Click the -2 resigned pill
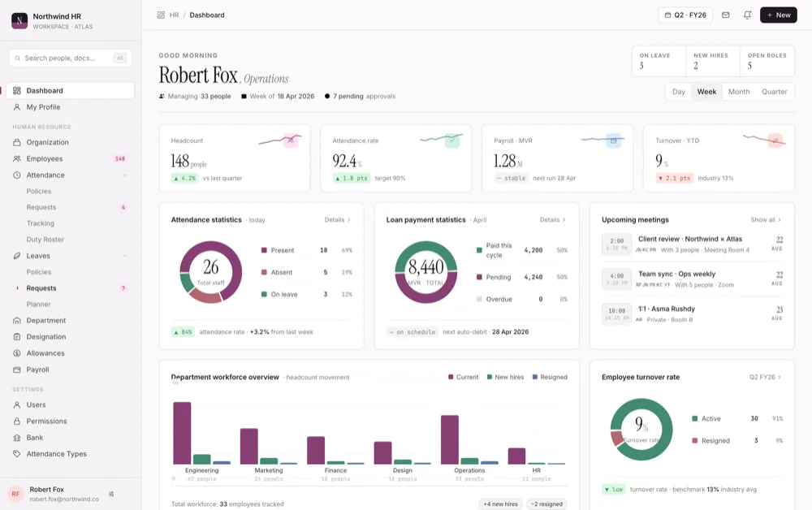The image size is (812, 510). [x=546, y=504]
